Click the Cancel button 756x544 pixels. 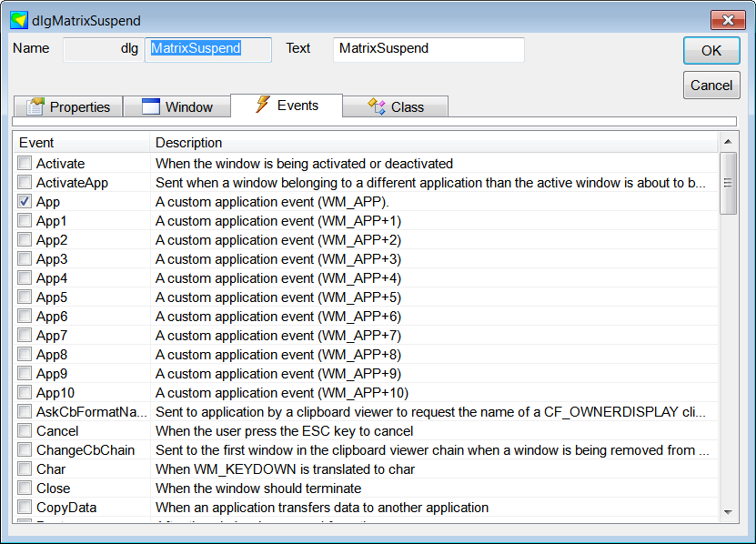point(711,86)
